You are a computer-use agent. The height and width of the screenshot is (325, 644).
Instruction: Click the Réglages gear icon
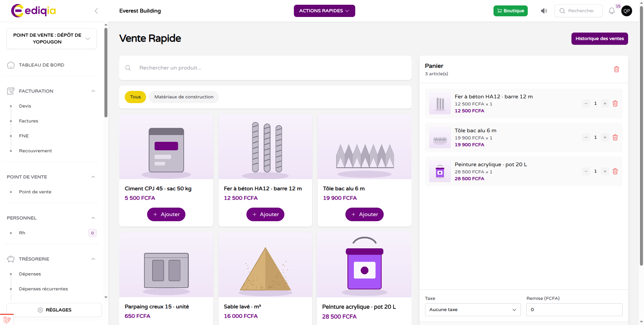click(x=40, y=310)
